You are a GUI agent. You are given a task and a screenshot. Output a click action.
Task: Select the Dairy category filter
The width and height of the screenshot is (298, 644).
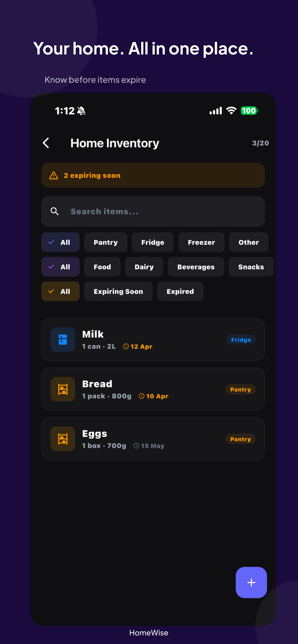click(x=144, y=267)
